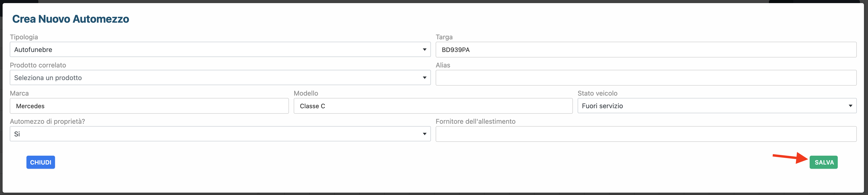
Task: Click the Fornitore dell'allestimento label text
Action: pyautogui.click(x=475, y=121)
